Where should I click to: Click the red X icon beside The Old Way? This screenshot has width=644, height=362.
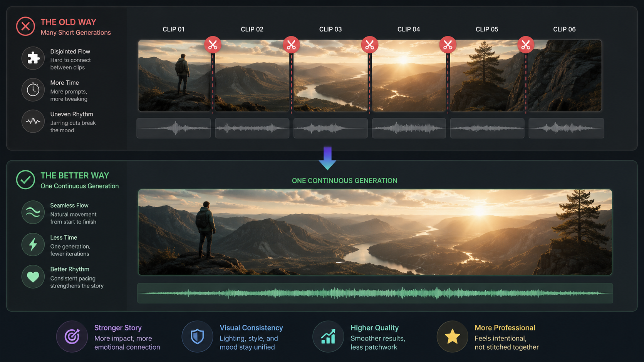25,27
